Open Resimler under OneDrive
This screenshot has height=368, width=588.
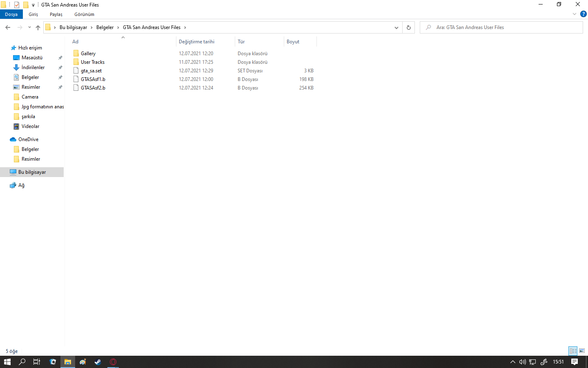pos(32,159)
